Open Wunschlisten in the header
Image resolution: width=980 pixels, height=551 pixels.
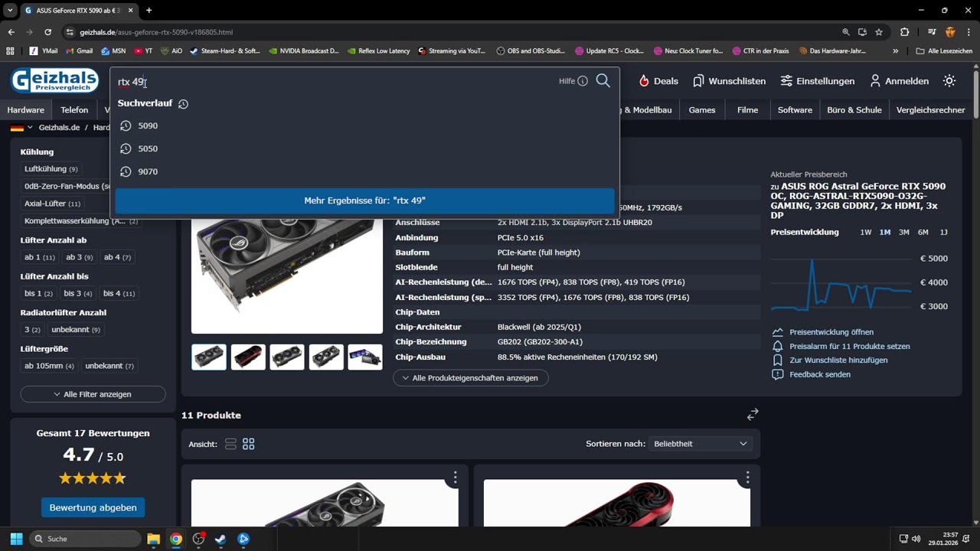coord(729,81)
